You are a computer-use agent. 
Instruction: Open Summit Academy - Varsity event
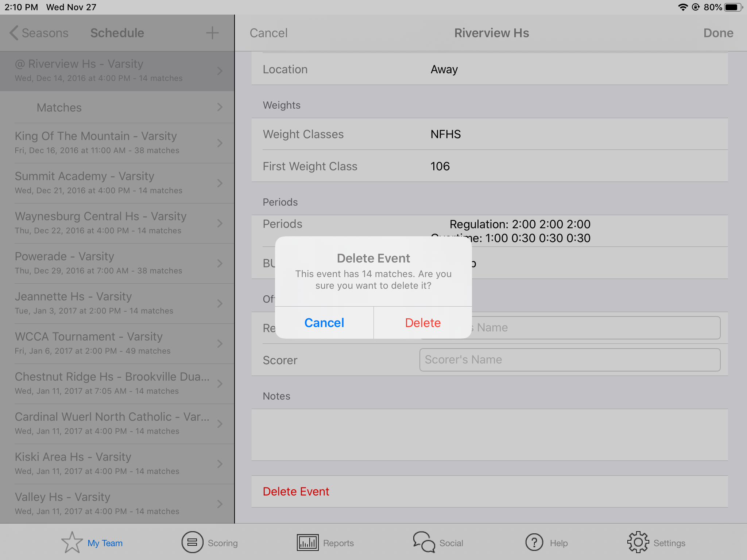(x=117, y=183)
